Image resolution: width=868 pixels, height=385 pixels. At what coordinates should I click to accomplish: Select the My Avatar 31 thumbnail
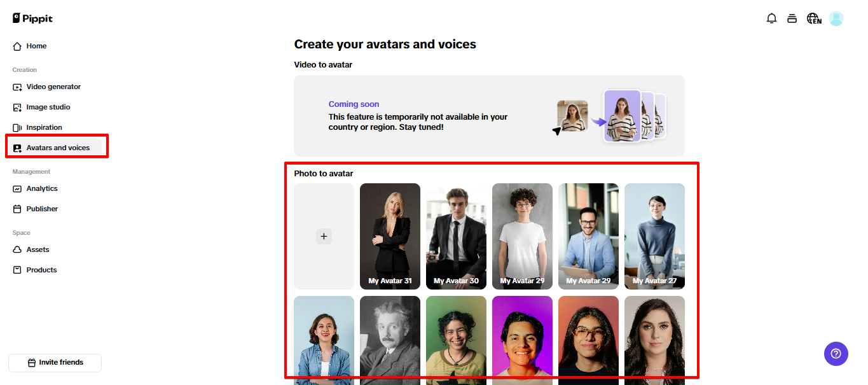click(x=390, y=236)
